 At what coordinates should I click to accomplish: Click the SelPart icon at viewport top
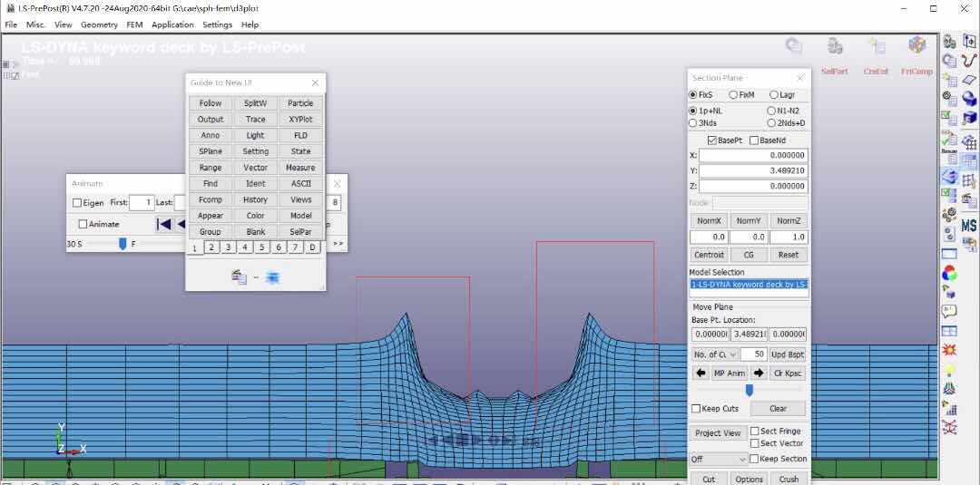[834, 46]
